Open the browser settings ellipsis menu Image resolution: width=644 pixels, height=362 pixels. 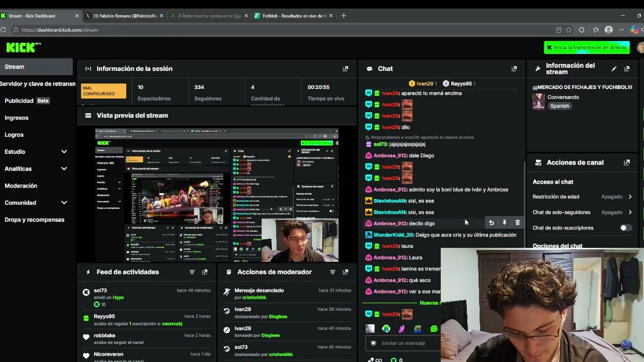pyautogui.click(x=621, y=30)
